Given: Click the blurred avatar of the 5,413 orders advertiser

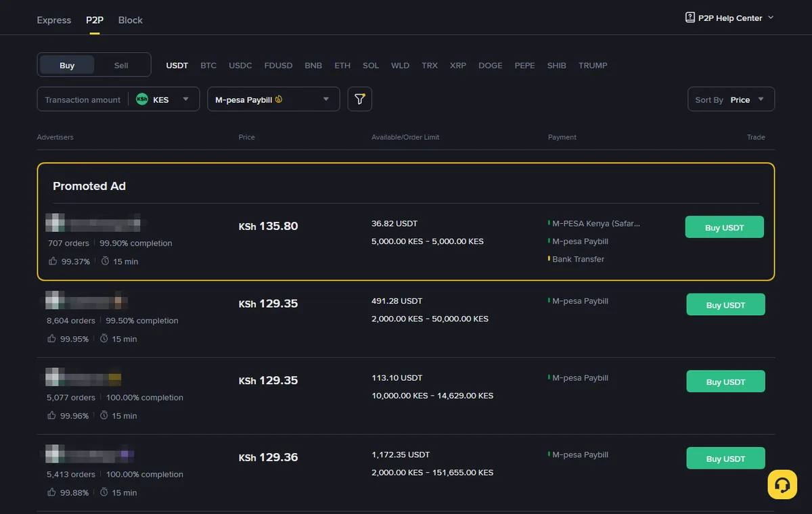Looking at the screenshot, I should click(55, 454).
